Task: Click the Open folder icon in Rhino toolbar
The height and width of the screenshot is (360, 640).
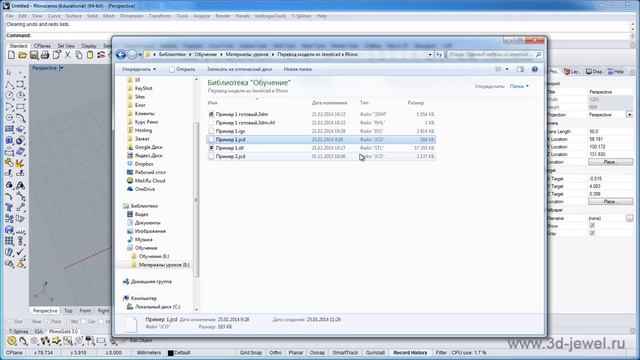Action: 22,55
